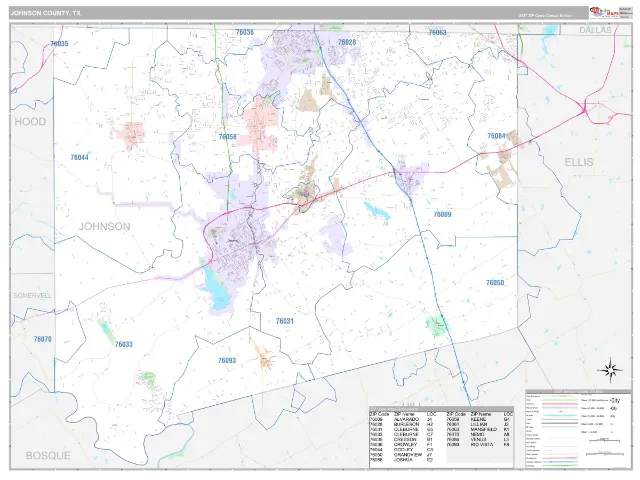This screenshot has width=640, height=480.
Task: Click the HOOD county name
Action: click(30, 122)
